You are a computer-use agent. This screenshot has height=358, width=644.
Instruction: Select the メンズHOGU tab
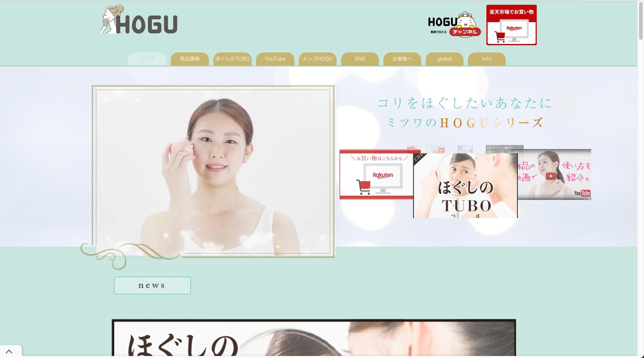coord(317,59)
